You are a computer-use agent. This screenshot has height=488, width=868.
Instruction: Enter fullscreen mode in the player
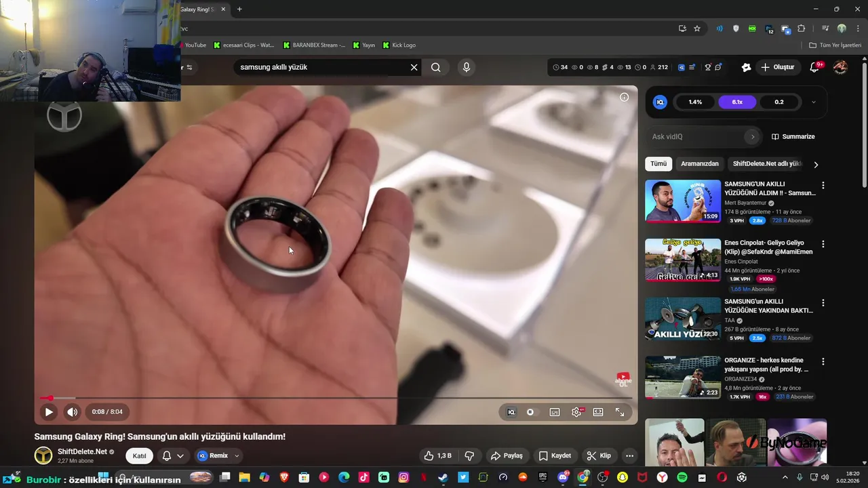point(620,412)
